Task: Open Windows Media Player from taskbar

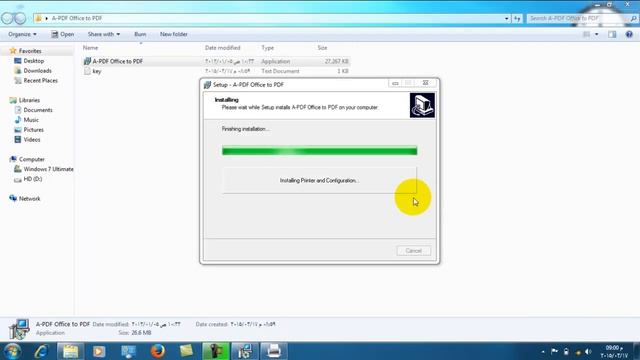Action: pyautogui.click(x=99, y=351)
